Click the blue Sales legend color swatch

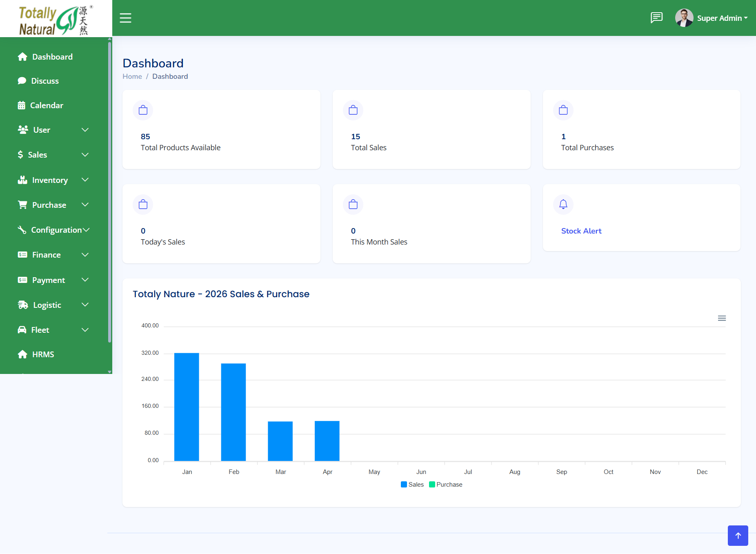coord(404,485)
